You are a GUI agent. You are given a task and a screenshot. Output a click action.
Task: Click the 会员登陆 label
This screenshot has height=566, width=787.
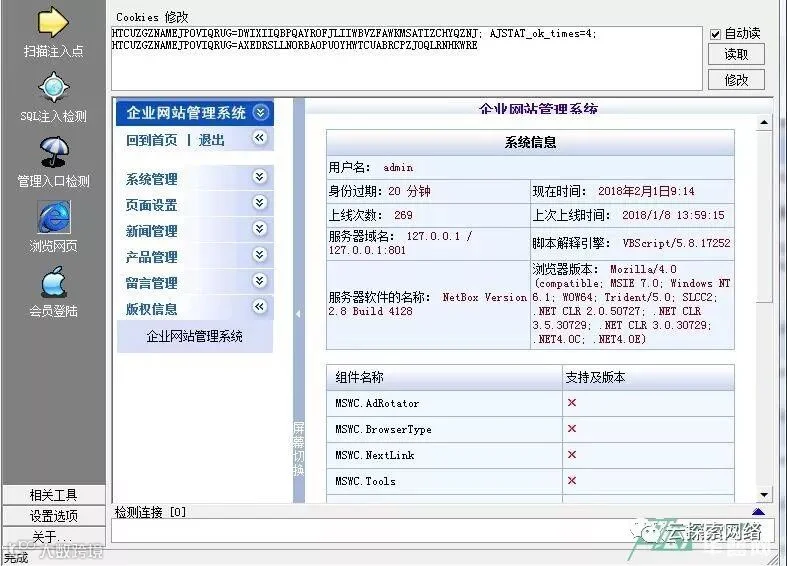[x=54, y=311]
